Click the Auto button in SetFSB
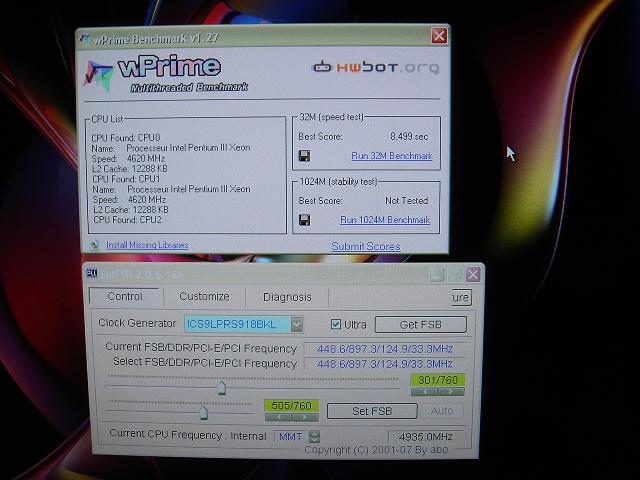This screenshot has width=640, height=480. tap(442, 411)
